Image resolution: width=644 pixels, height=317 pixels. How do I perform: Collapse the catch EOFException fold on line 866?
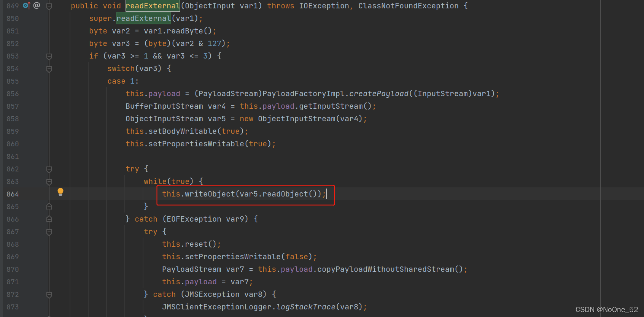tap(49, 219)
